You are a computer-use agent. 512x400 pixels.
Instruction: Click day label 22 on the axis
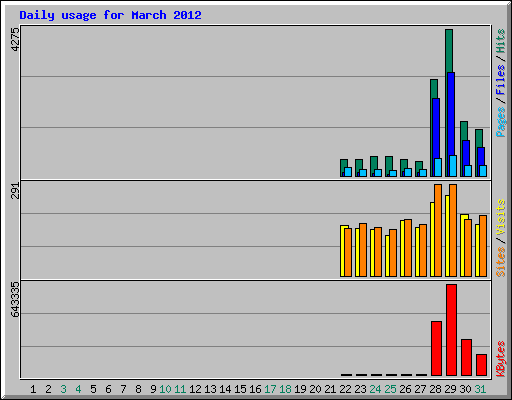pos(345,389)
